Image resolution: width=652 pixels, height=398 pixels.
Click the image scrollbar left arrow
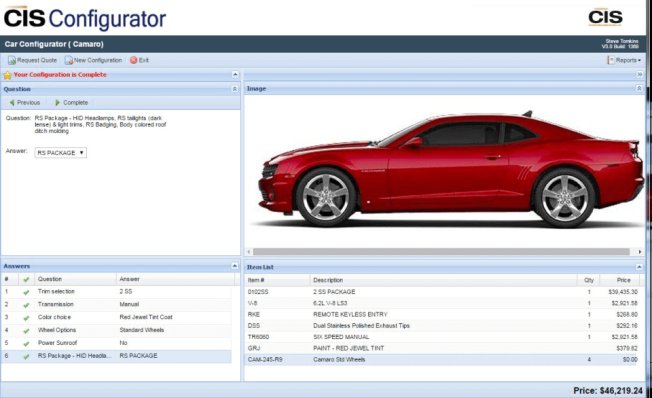coord(249,252)
